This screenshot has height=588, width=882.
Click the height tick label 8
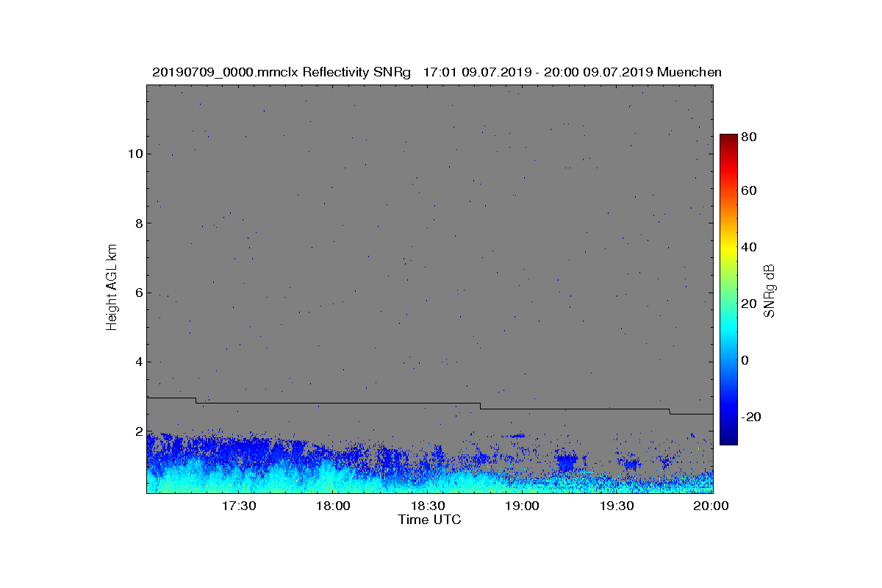pos(138,223)
